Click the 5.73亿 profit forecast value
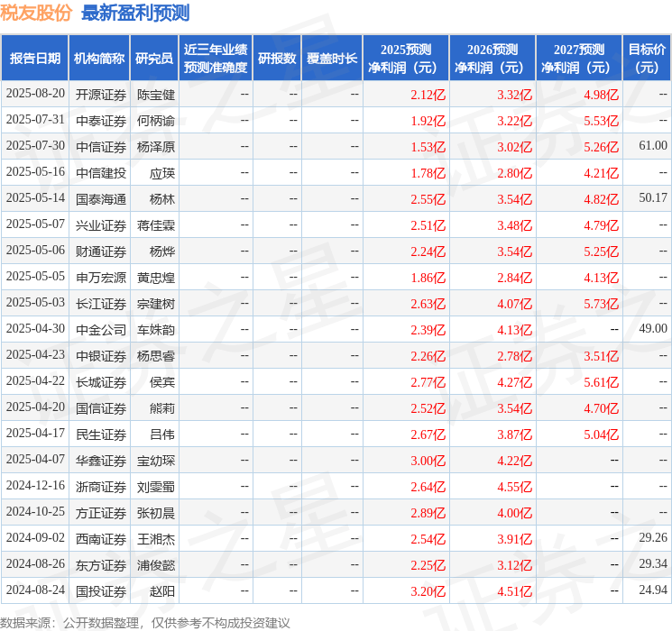This screenshot has height=631, width=672. point(601,303)
